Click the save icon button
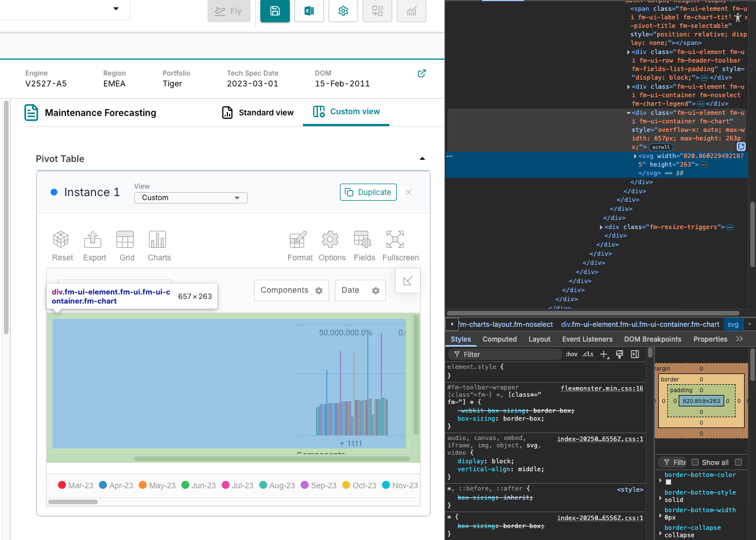Screen dimensions: 756x540 (x=275, y=11)
